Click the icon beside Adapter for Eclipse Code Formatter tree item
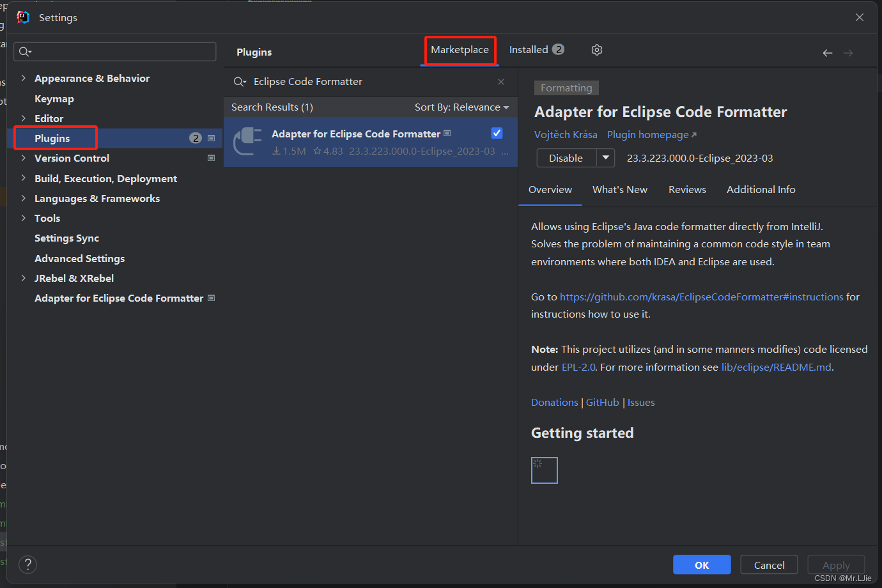Image resolution: width=882 pixels, height=588 pixels. (212, 298)
